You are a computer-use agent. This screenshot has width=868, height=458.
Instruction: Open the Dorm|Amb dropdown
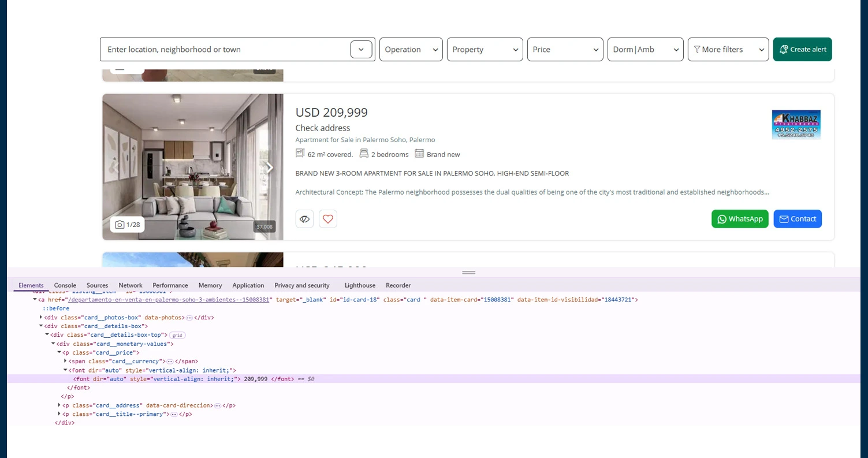[x=645, y=50]
